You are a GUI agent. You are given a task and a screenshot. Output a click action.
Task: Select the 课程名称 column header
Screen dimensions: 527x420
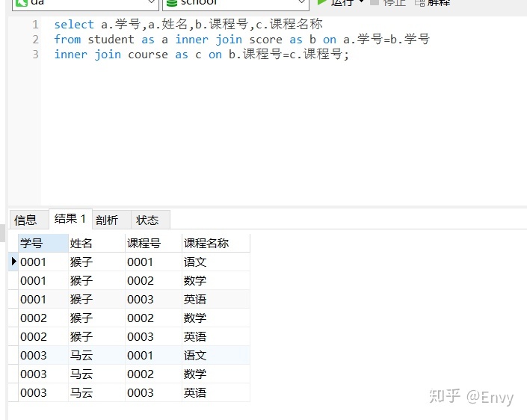pyautogui.click(x=216, y=243)
